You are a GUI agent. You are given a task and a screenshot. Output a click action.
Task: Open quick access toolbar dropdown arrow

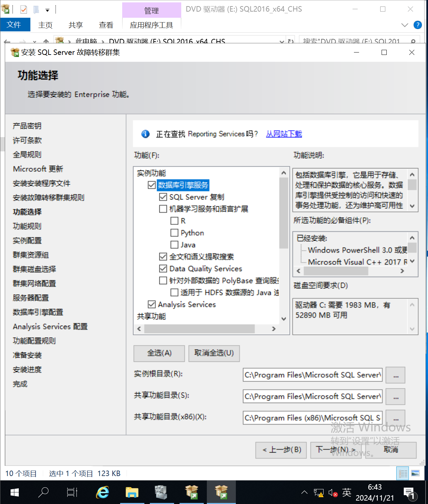click(47, 10)
